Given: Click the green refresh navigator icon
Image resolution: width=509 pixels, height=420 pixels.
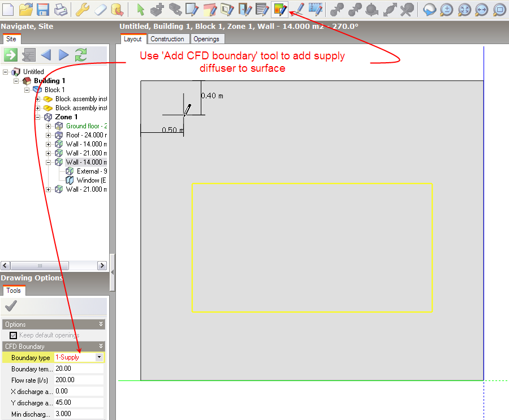Looking at the screenshot, I should (81, 55).
